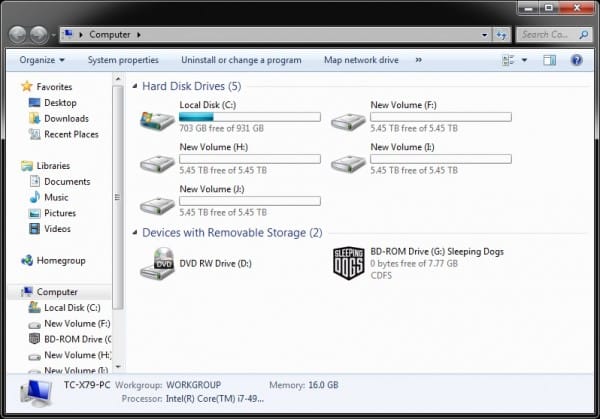This screenshot has width=600, height=419.
Task: Click the Hard Disk Drives (5) heading
Action: point(191,86)
